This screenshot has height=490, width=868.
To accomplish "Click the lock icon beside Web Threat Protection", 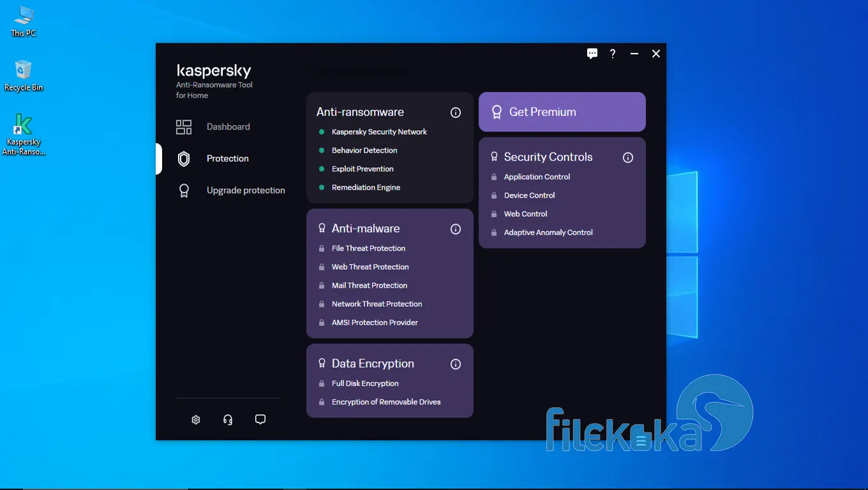I will 322,267.
